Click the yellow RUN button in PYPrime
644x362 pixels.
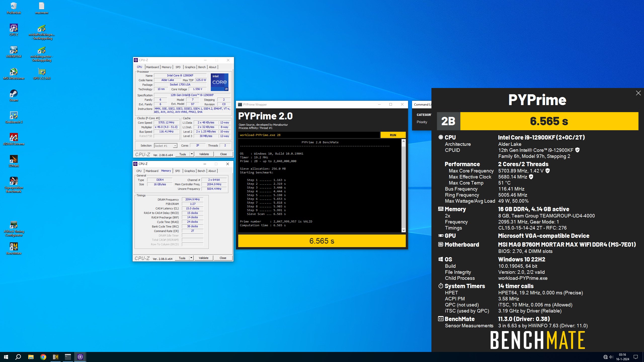[x=393, y=135]
